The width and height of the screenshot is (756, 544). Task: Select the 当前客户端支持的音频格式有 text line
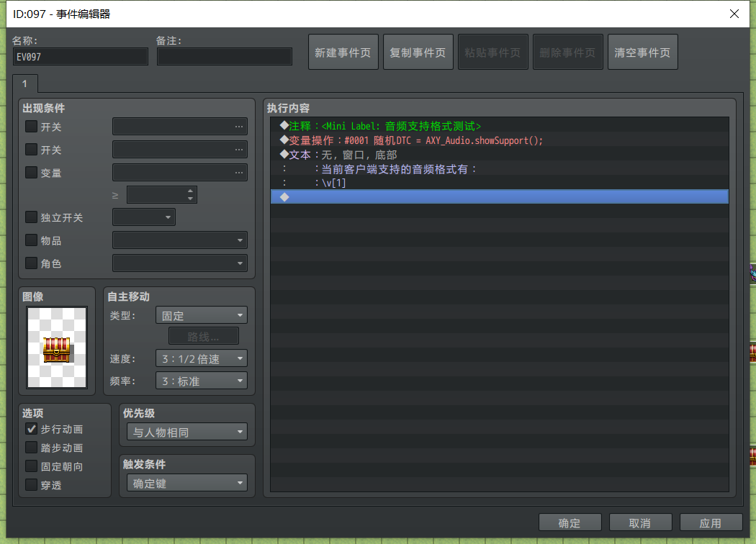(499, 168)
